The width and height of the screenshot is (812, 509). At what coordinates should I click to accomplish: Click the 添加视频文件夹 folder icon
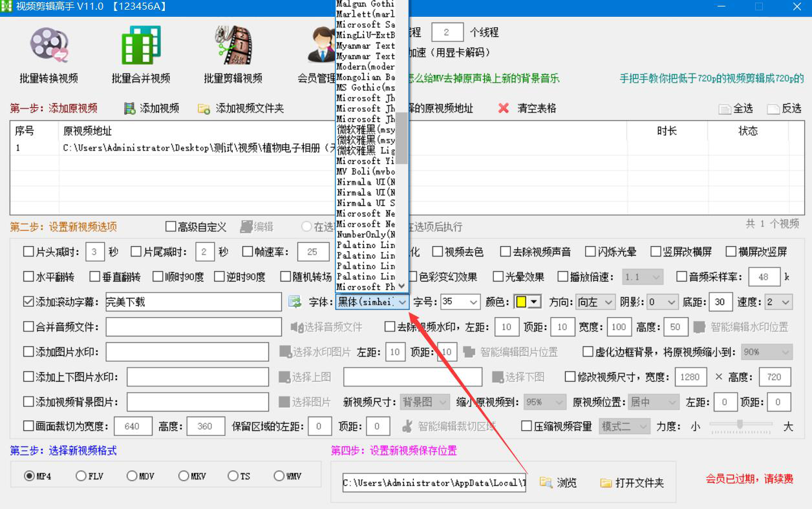(204, 109)
